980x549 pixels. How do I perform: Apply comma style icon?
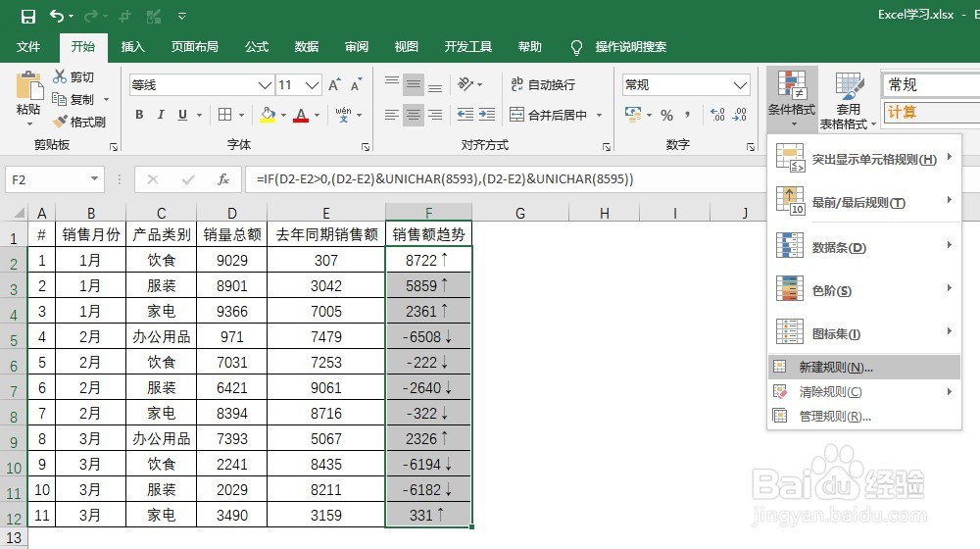688,115
